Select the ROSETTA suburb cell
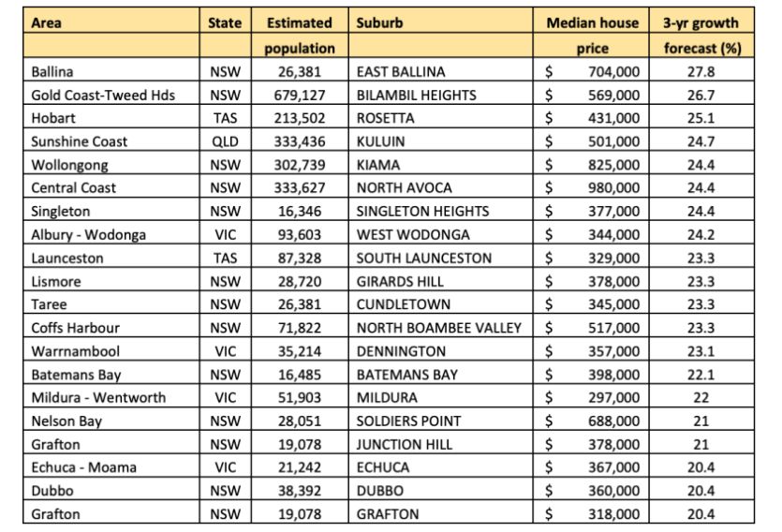Image resolution: width=782 pixels, height=532 pixels. pos(441,117)
